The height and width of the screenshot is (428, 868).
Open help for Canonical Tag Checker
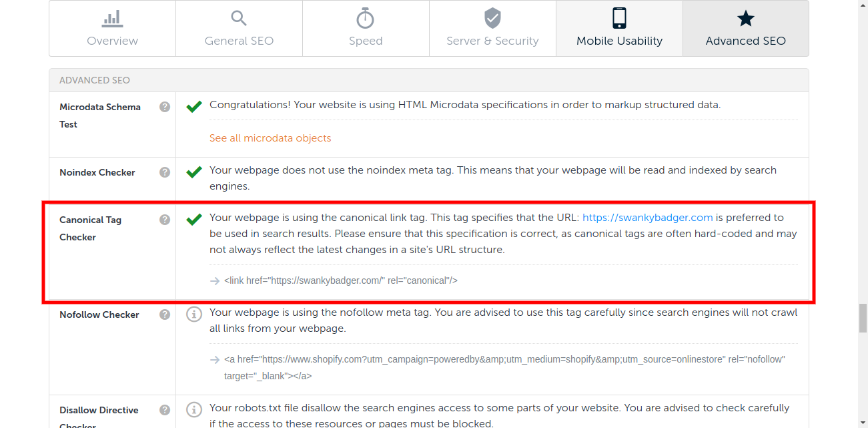pyautogui.click(x=165, y=220)
